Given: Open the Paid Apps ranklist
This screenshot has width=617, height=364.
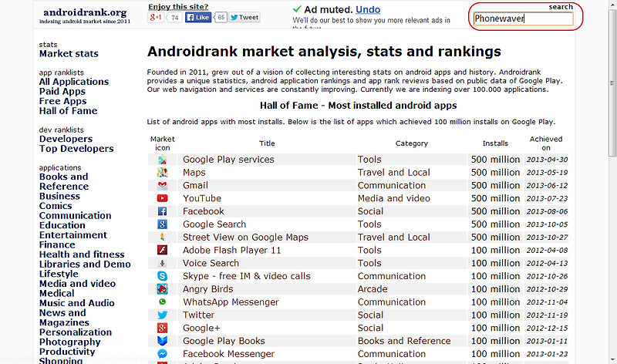Looking at the screenshot, I should (x=62, y=92).
